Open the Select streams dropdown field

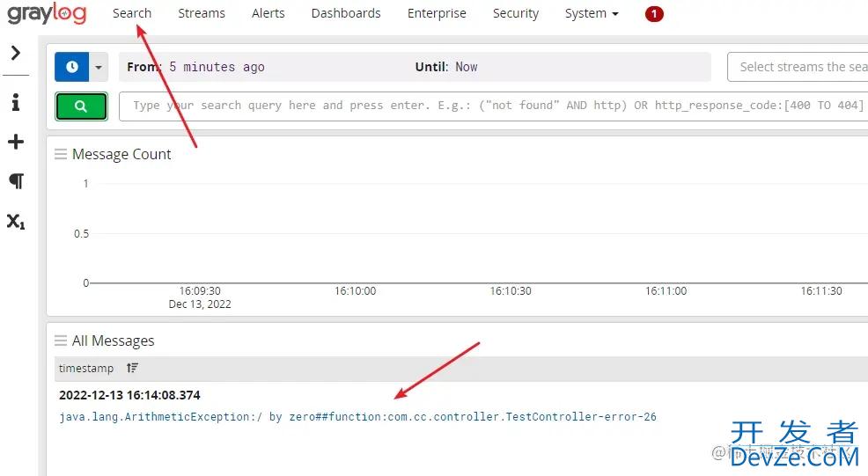tap(798, 67)
